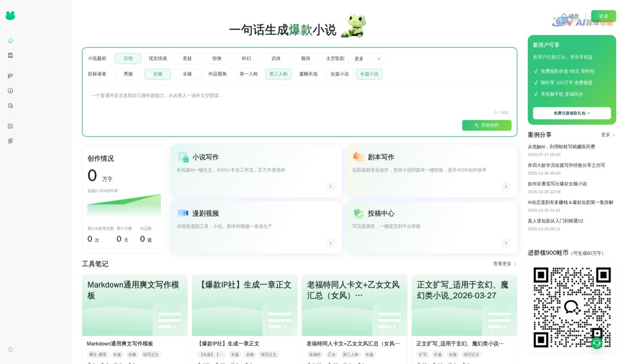Open 老福特同人卡文+乙女文风汇总 card thumbnail
624x364 pixels.
[355, 305]
